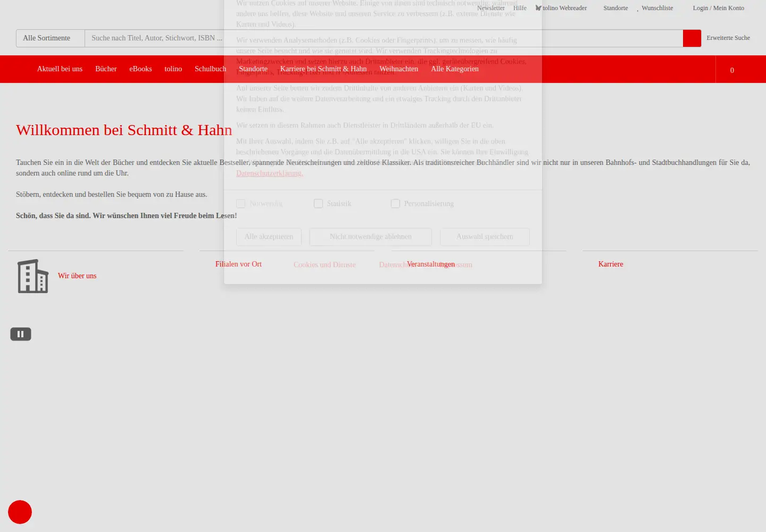This screenshot has height=532, width=766.
Task: Open Aktuell bei uns menu
Action: point(60,69)
